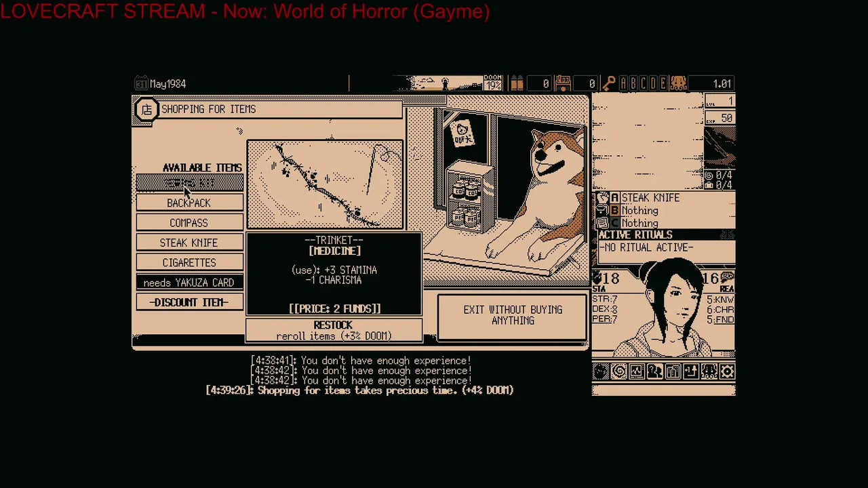Select BACKPACK from available items
868x488 pixels.
[189, 203]
